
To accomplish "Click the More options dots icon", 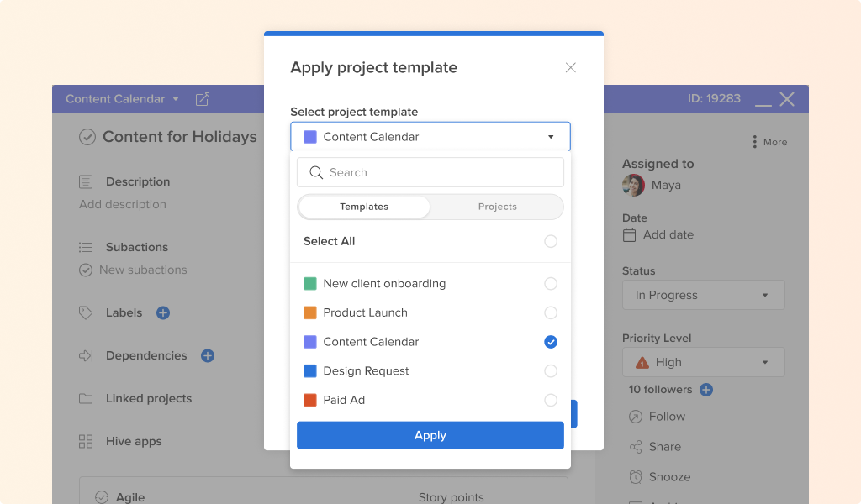I will [755, 142].
